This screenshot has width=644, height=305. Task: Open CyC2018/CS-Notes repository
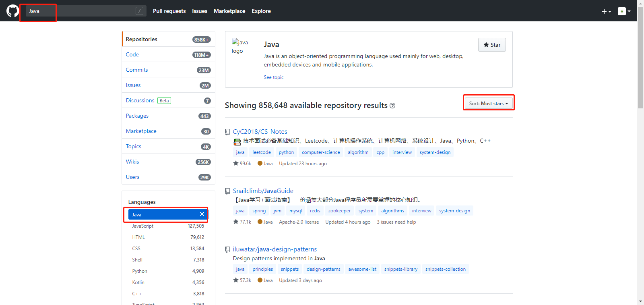pyautogui.click(x=260, y=132)
